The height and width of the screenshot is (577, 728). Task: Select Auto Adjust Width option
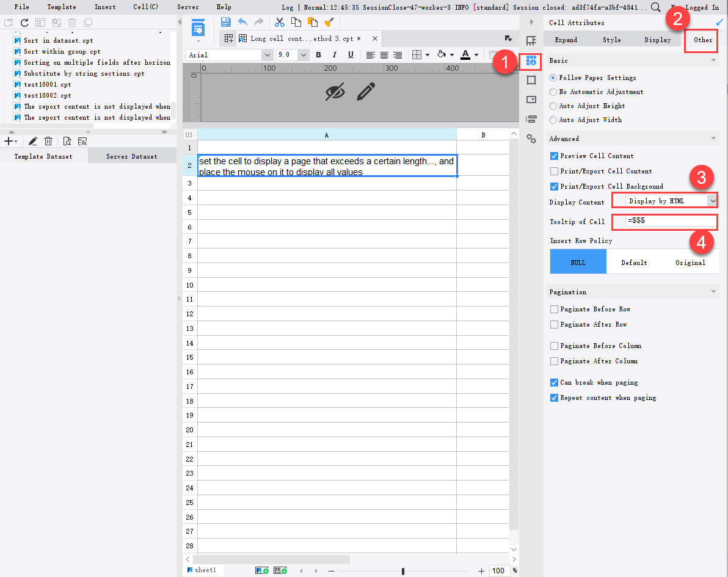point(553,120)
